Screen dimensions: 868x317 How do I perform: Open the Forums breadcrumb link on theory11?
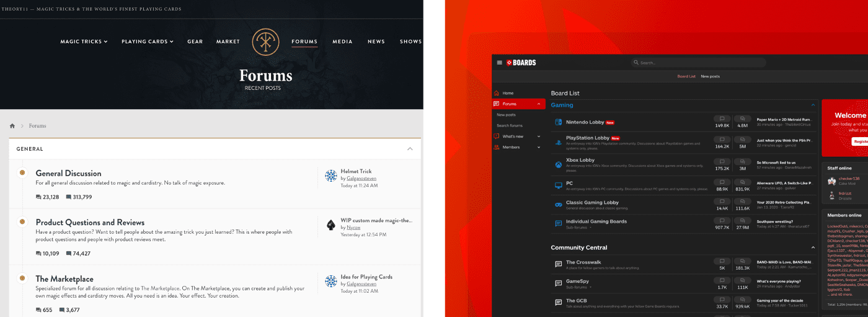tap(38, 126)
